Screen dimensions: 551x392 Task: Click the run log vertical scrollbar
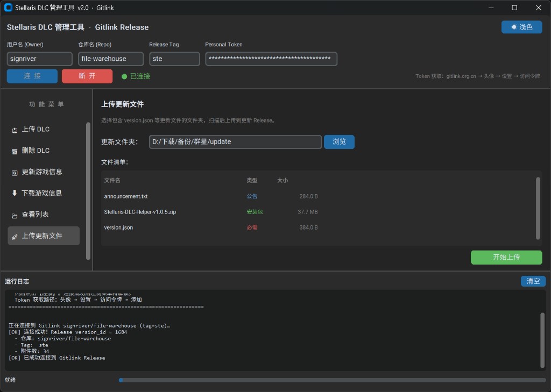point(542,340)
